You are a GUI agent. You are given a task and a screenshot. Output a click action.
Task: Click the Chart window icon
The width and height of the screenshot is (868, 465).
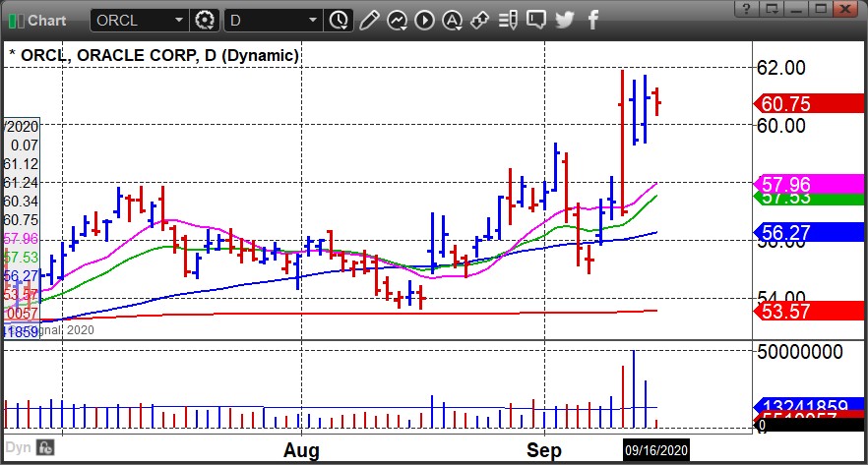(x=17, y=21)
